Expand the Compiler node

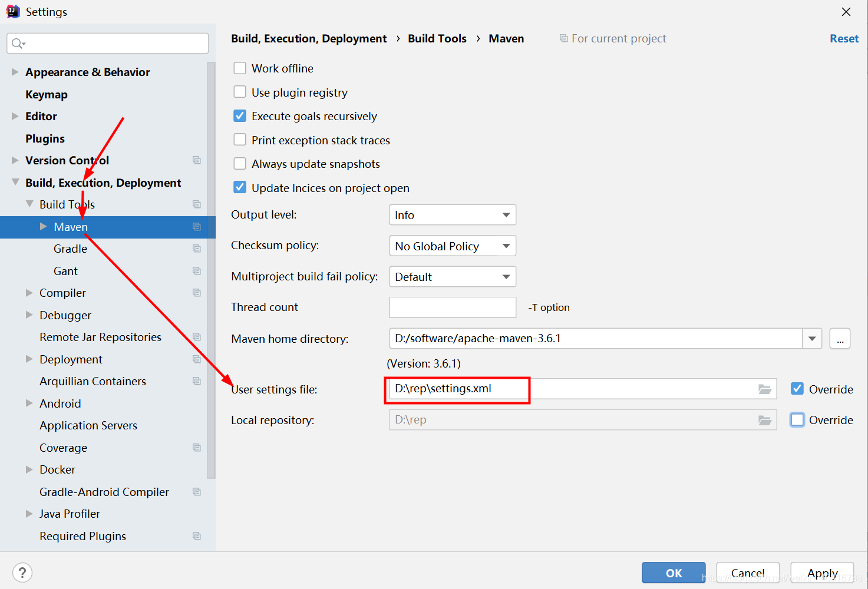tap(29, 293)
